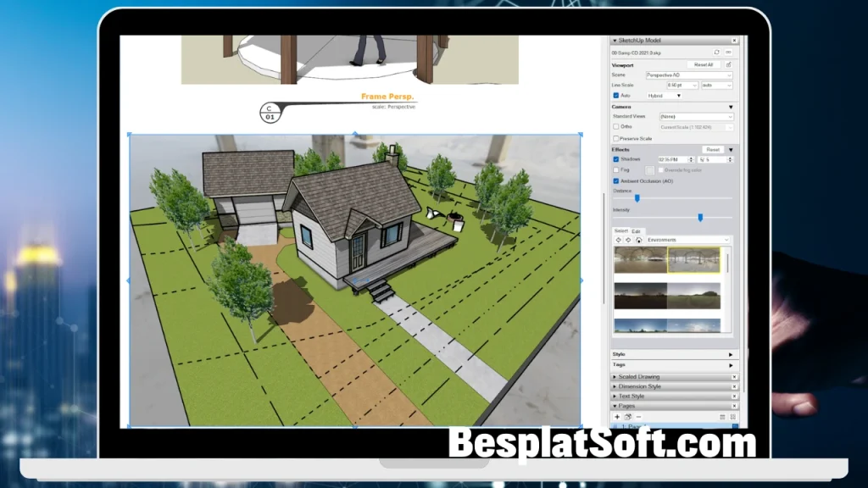Viewport: 868px width, 488px height.
Task: Enable the Fog effect checkbox
Action: point(616,169)
